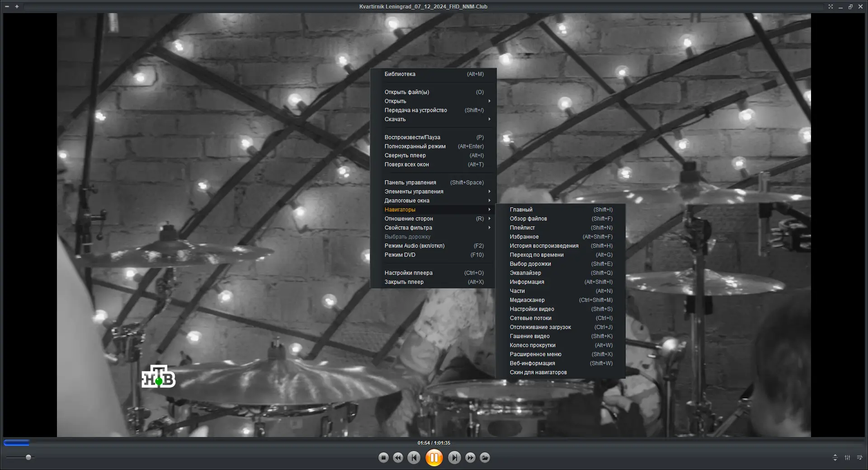Open Настройки видео navigator
This screenshot has width=868, height=470.
[561, 309]
